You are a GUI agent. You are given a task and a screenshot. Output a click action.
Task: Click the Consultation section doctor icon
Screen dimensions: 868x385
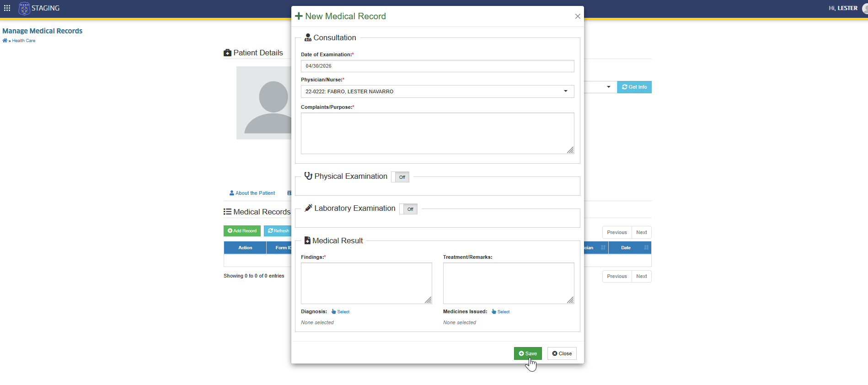click(308, 37)
